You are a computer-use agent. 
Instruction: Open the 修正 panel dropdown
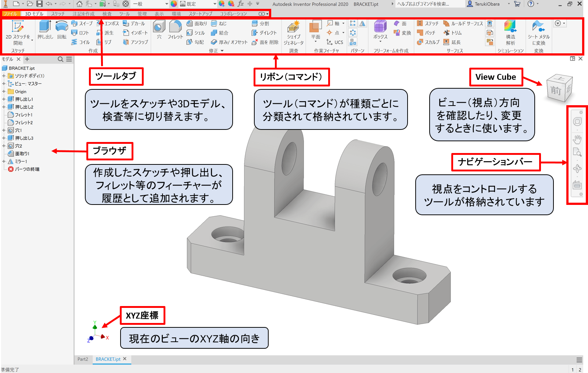[222, 50]
